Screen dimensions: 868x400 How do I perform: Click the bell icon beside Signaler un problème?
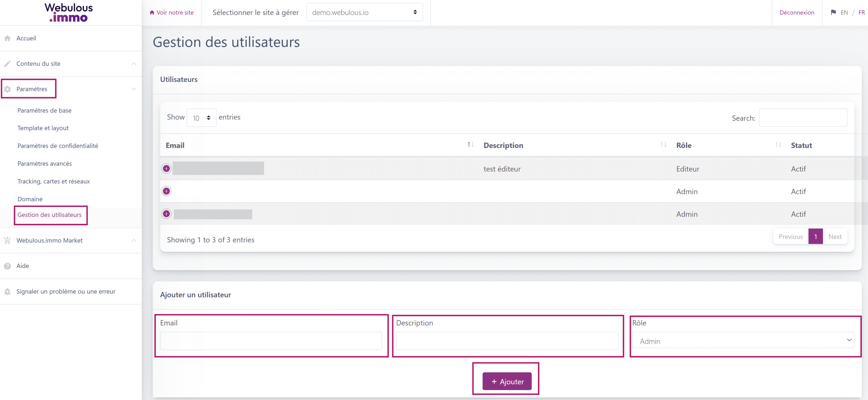coord(8,291)
